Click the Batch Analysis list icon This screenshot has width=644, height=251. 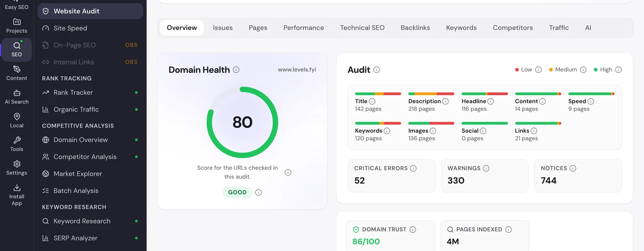46,191
